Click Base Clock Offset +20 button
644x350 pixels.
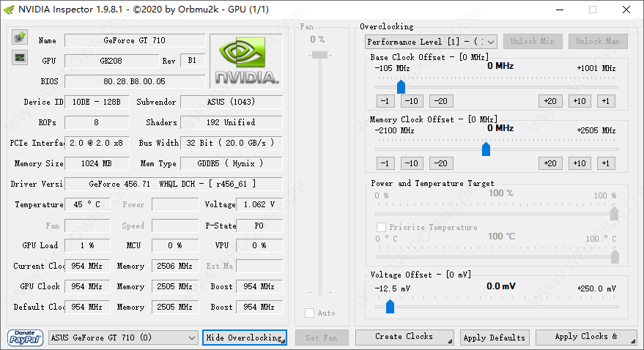tap(550, 101)
